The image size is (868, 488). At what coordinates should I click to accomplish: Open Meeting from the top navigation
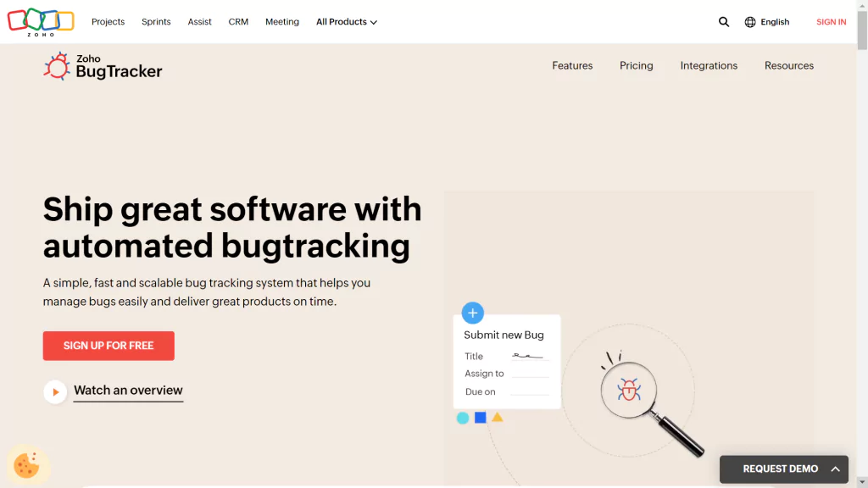pyautogui.click(x=281, y=22)
